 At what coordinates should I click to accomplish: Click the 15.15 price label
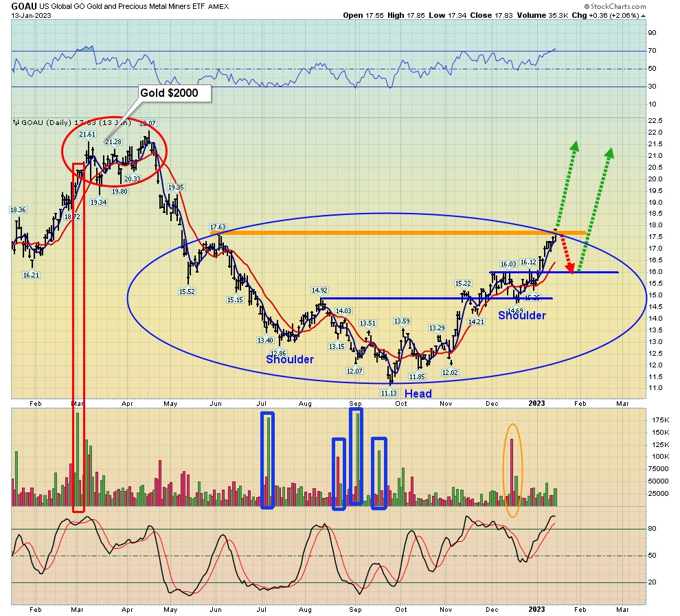coord(235,300)
